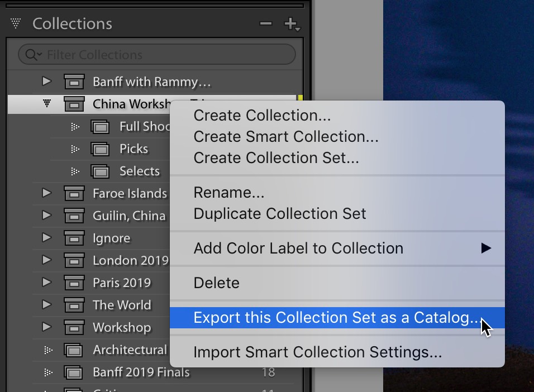The image size is (534, 392).
Task: Click the Architectural collection icon
Action: tap(74, 350)
